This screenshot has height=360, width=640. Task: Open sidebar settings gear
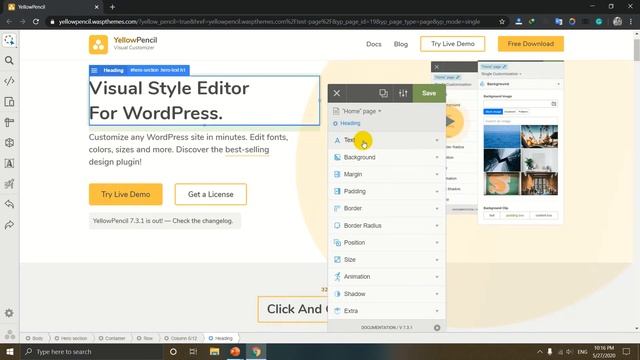(9, 313)
